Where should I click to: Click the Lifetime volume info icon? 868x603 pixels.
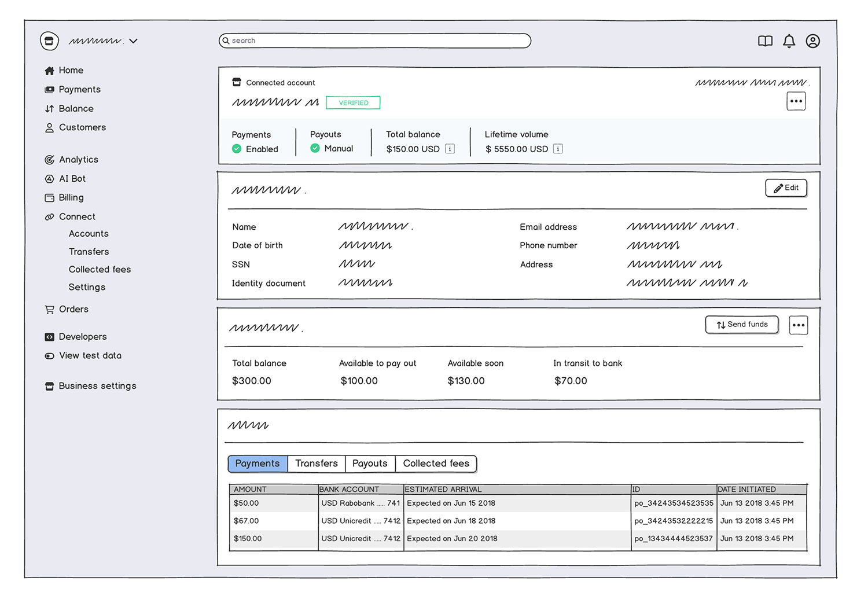pyautogui.click(x=558, y=149)
